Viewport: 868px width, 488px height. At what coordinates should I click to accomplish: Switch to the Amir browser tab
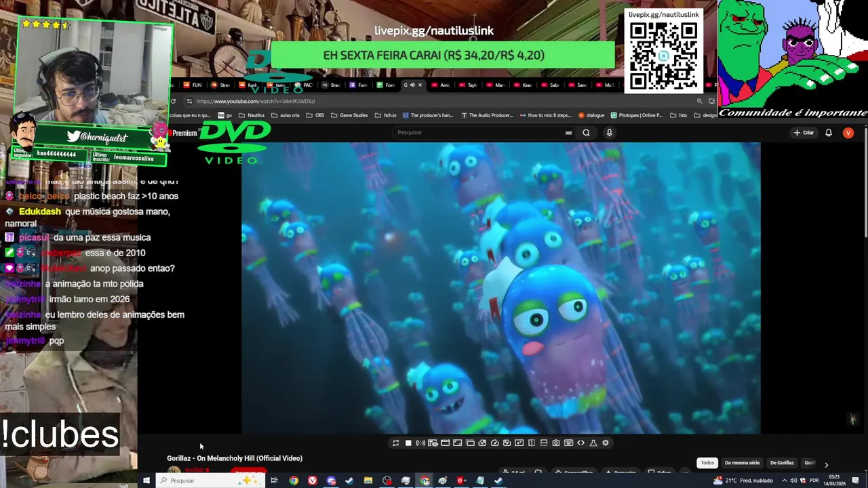pos(441,85)
